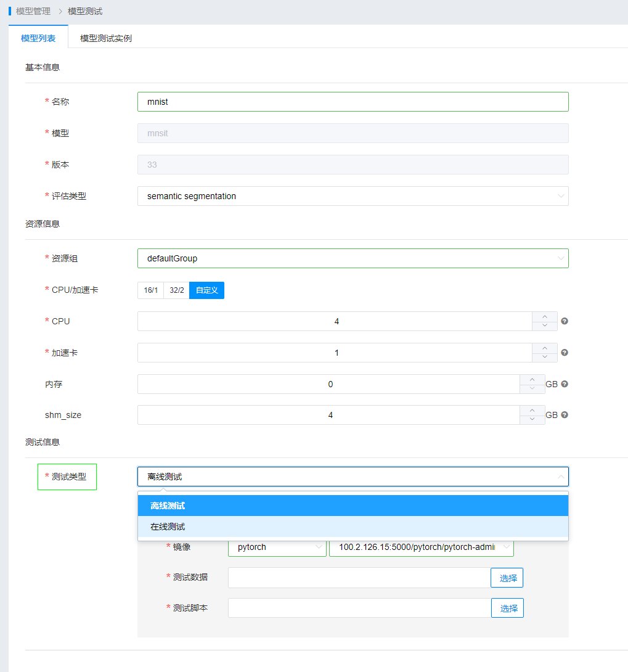Choose the 自定义 resource option

click(x=206, y=290)
